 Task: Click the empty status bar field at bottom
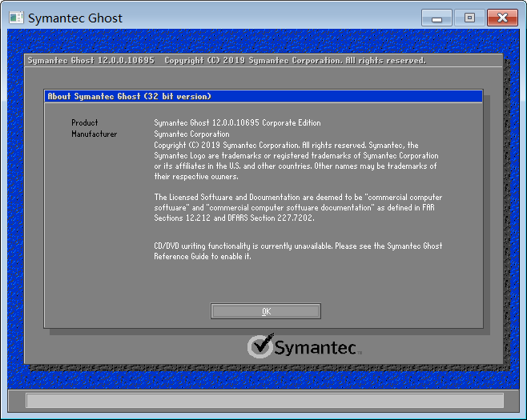pyautogui.click(x=264, y=401)
